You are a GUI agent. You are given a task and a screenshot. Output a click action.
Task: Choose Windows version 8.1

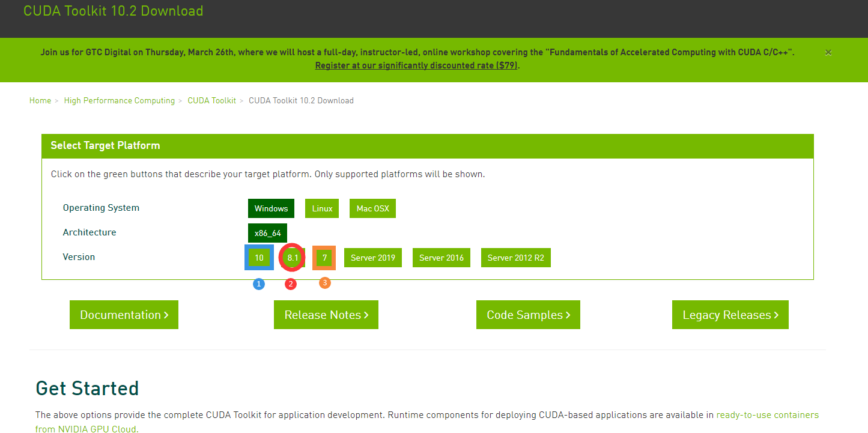(x=293, y=258)
